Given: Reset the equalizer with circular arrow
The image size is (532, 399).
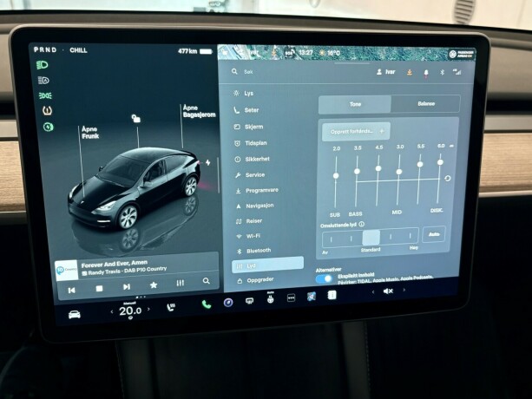Looking at the screenshot, I should [x=448, y=179].
